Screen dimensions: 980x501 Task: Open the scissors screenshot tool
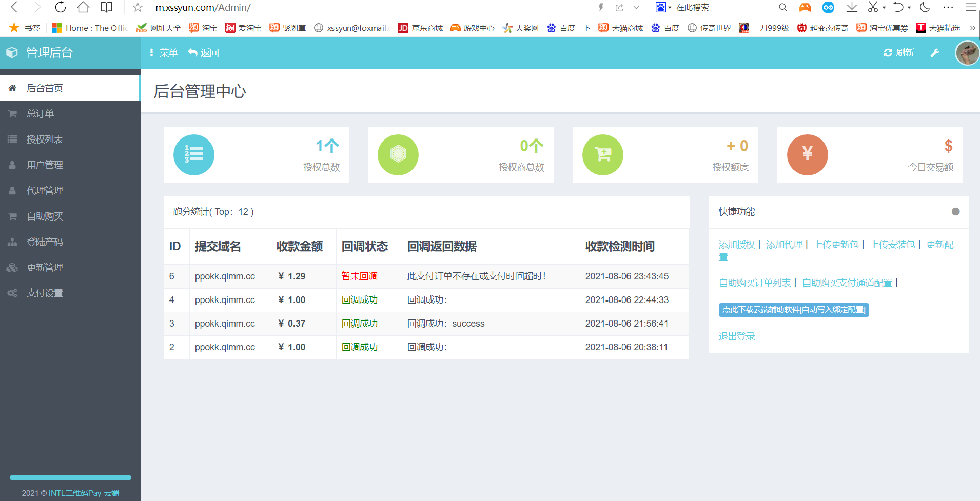[x=873, y=7]
